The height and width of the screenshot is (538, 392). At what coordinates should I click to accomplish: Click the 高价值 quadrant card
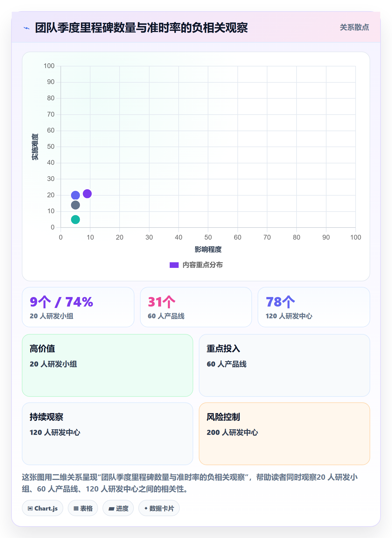pyautogui.click(x=108, y=365)
